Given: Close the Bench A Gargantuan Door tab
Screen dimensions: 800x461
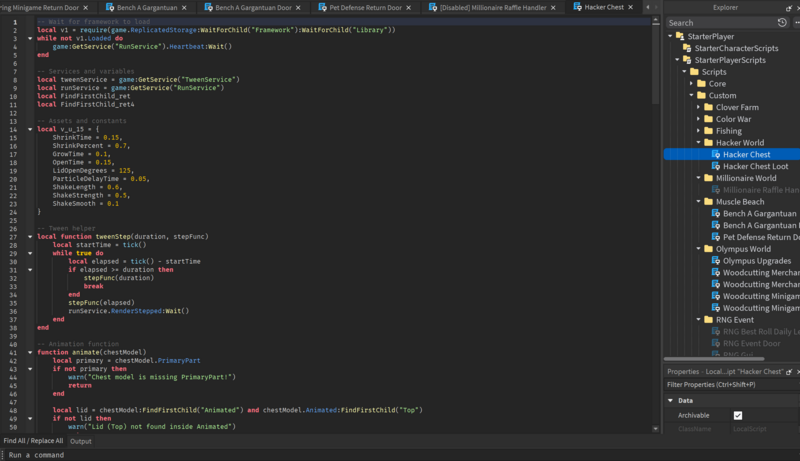Looking at the screenshot, I should tap(297, 7).
